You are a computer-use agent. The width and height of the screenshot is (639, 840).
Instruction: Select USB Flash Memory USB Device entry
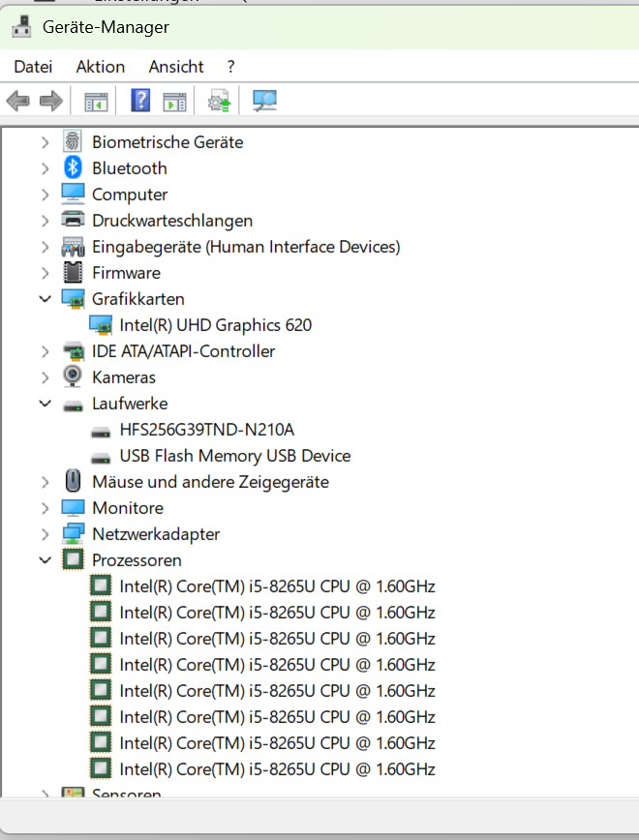coord(235,456)
